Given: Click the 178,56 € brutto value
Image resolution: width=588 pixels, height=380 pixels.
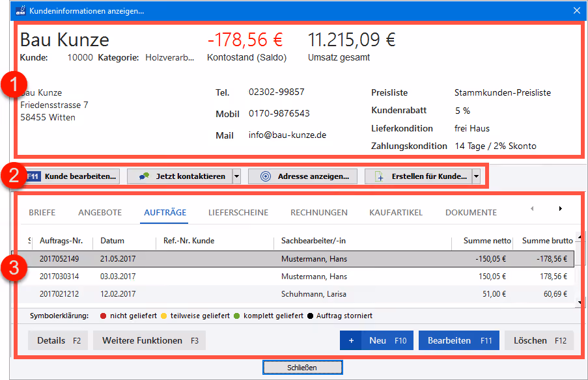Looking at the screenshot, I should coord(553,277).
